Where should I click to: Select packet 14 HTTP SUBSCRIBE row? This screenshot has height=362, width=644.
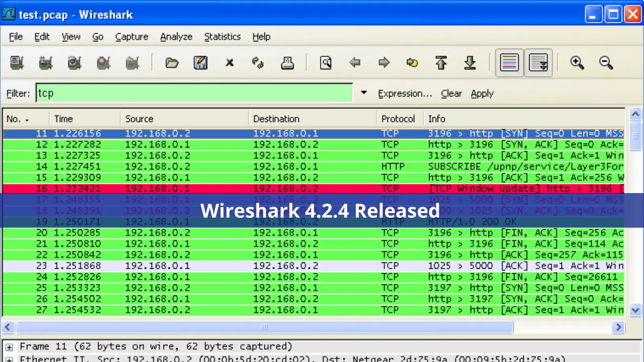tap(314, 167)
